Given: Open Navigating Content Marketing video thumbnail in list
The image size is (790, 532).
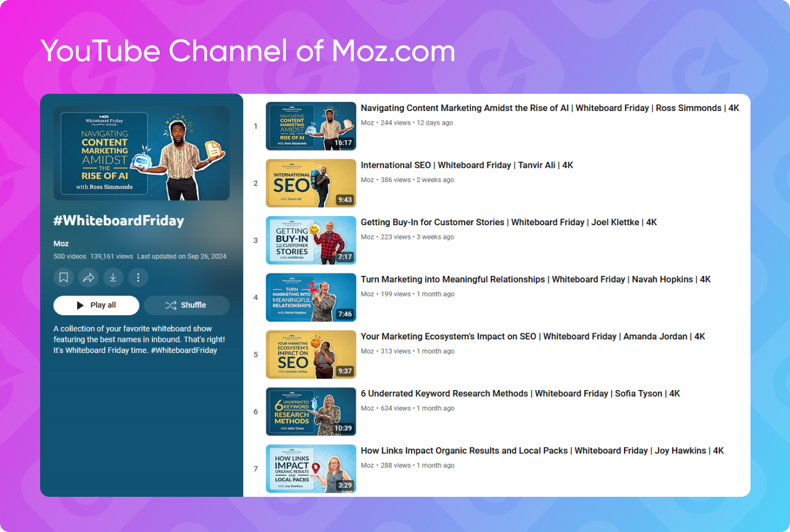Looking at the screenshot, I should (x=311, y=126).
